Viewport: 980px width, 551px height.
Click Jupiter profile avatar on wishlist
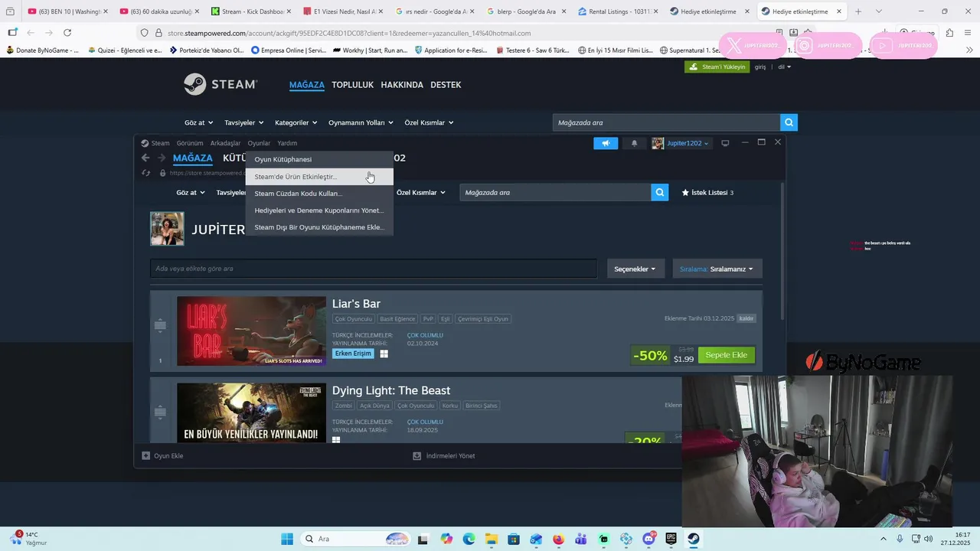[x=167, y=229]
